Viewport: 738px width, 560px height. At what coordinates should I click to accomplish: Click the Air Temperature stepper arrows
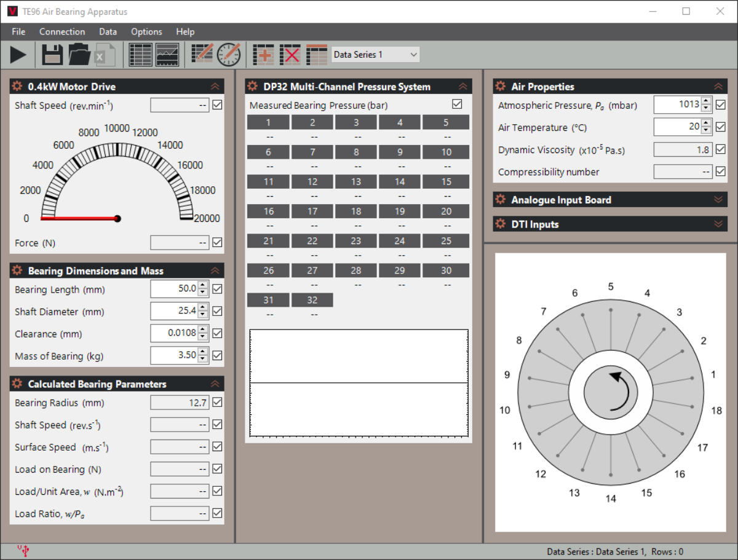coord(707,127)
